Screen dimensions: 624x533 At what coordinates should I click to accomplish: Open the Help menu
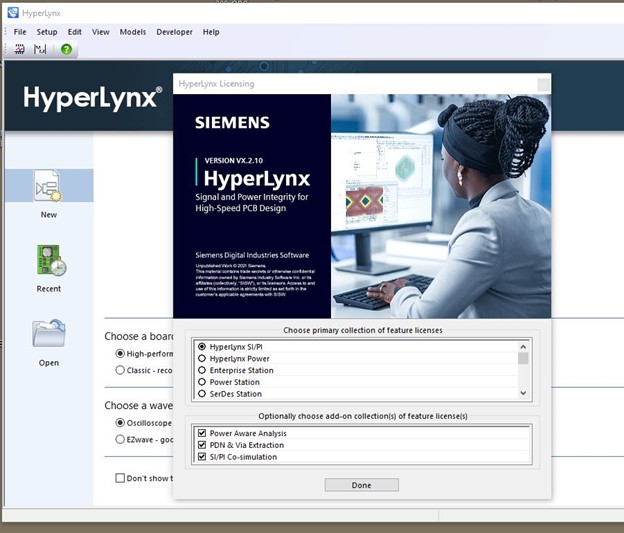click(211, 32)
